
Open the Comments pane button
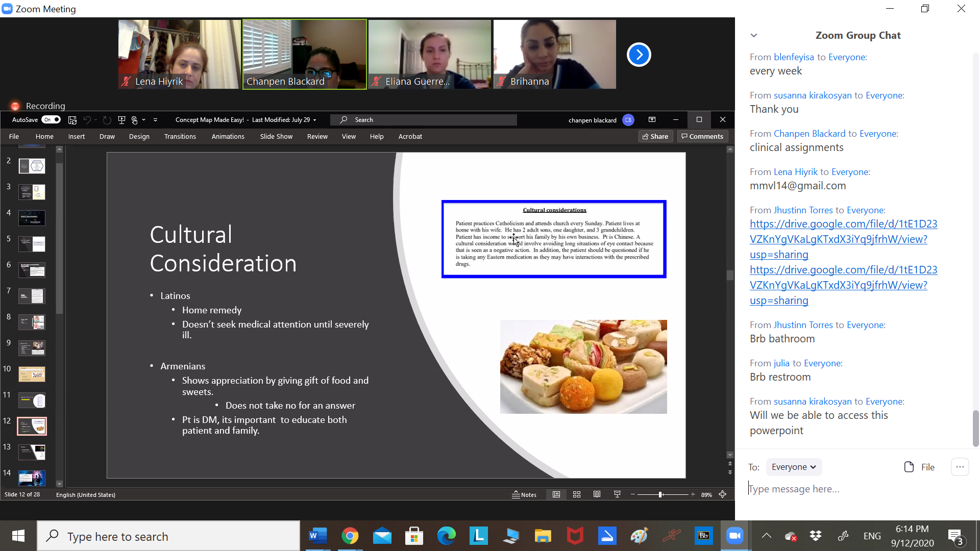pyautogui.click(x=702, y=136)
